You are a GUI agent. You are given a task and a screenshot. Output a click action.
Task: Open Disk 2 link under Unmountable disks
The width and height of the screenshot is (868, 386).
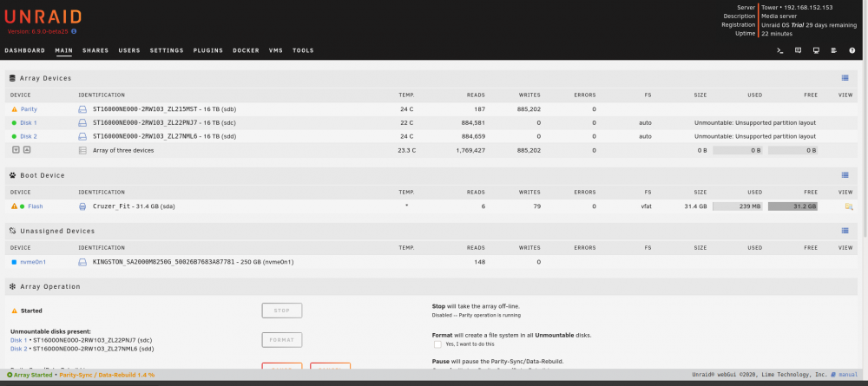pyautogui.click(x=19, y=349)
